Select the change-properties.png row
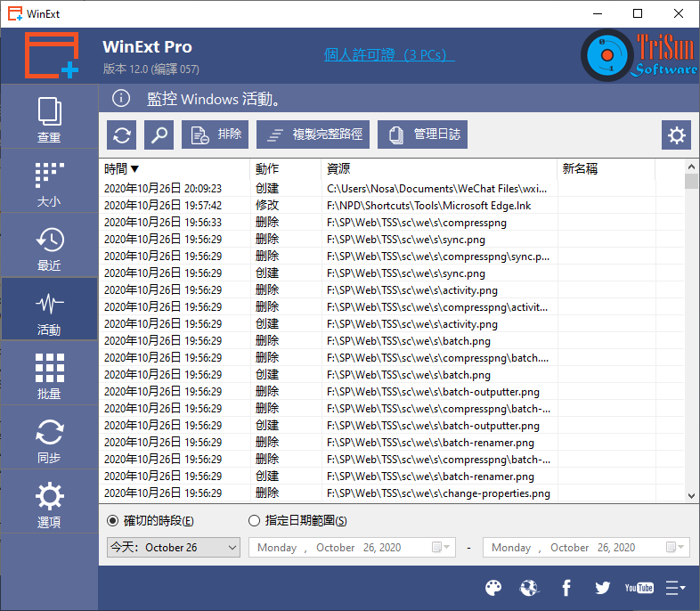 pyautogui.click(x=392, y=493)
